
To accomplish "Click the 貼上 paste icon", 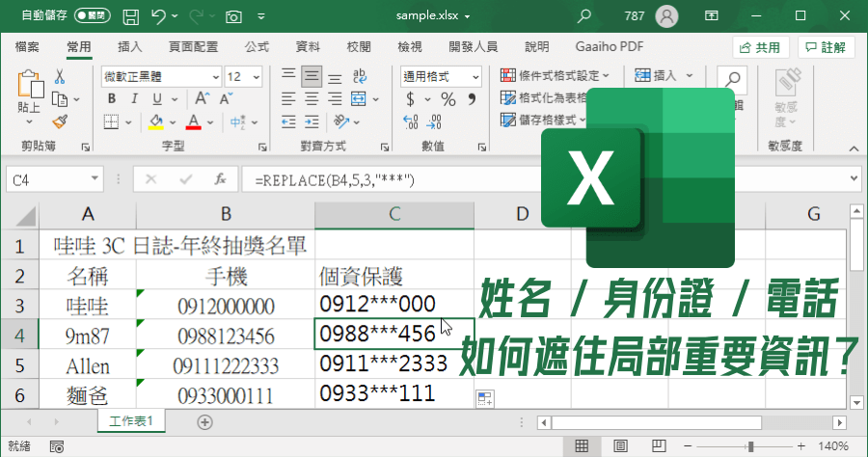I will (30, 85).
